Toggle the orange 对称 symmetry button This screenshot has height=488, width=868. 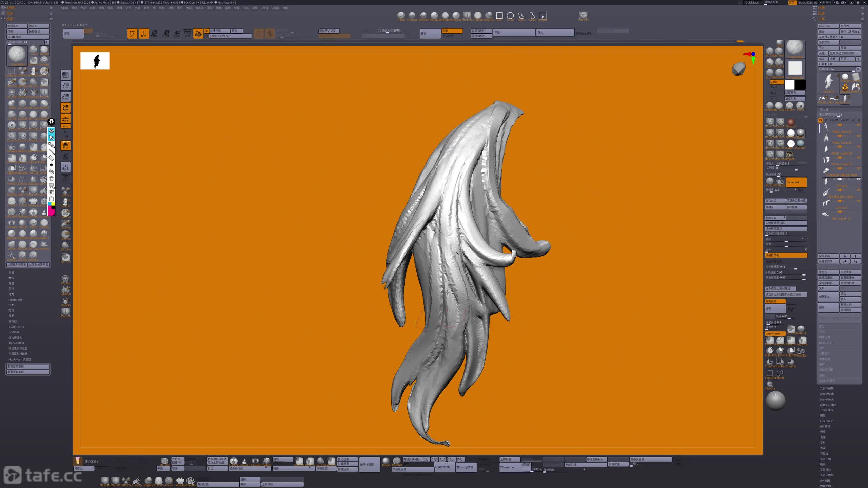click(452, 31)
